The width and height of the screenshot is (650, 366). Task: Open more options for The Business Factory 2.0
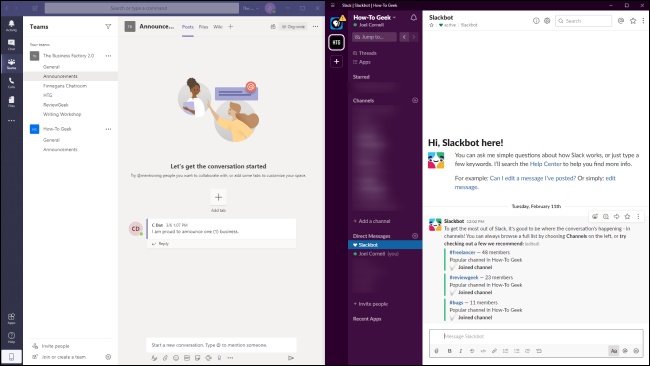tap(108, 56)
